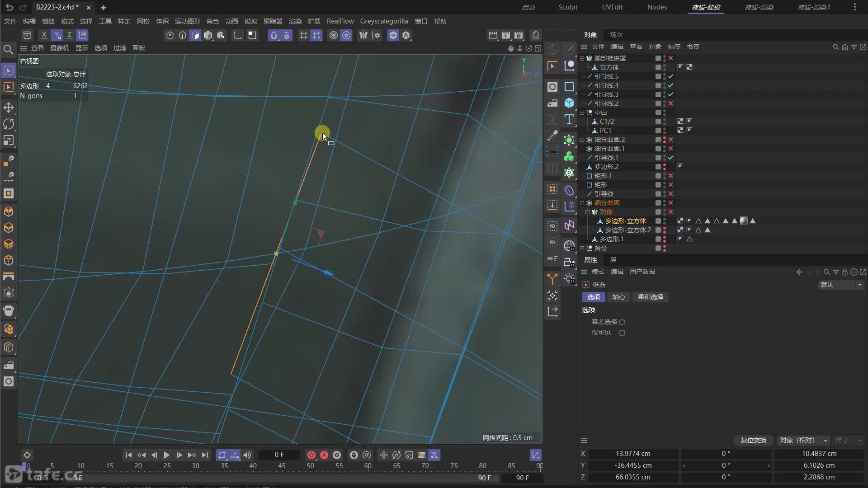Collapse the 腿部推进器 tree node
The height and width of the screenshot is (488, 868).
coord(582,58)
